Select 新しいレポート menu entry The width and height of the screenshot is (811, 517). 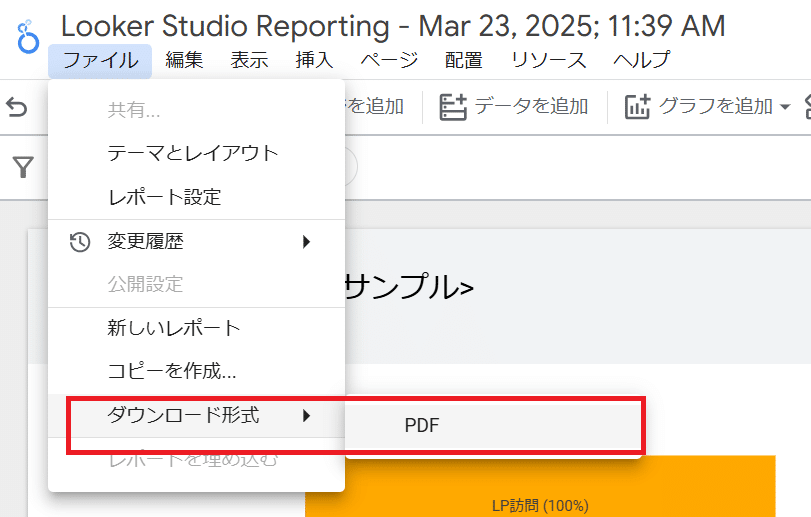coord(197,328)
